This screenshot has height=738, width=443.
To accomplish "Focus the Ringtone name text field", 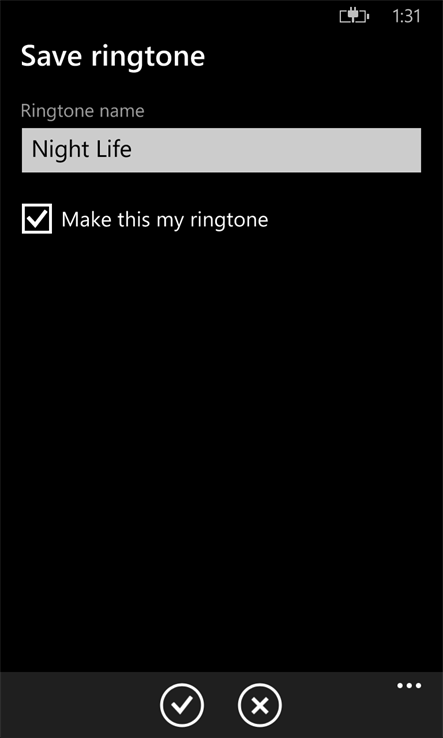I will (221, 150).
